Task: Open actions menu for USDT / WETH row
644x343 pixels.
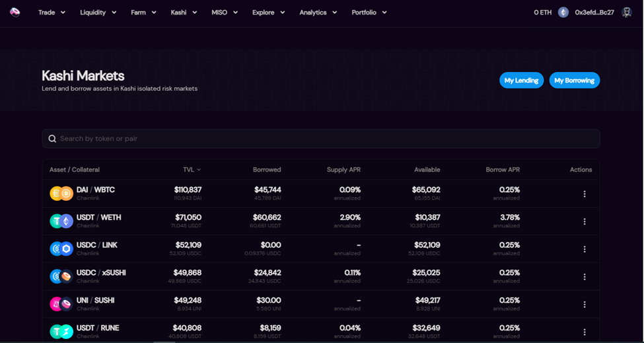Action: (x=585, y=221)
